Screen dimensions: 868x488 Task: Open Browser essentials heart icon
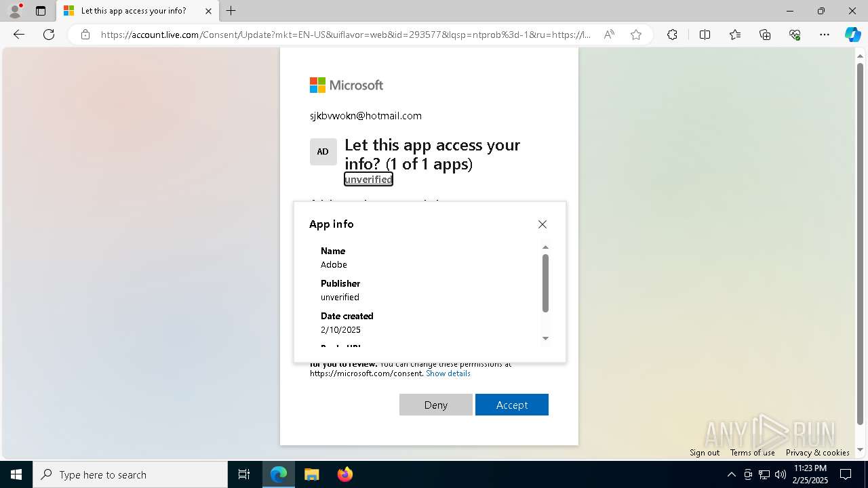tap(795, 35)
